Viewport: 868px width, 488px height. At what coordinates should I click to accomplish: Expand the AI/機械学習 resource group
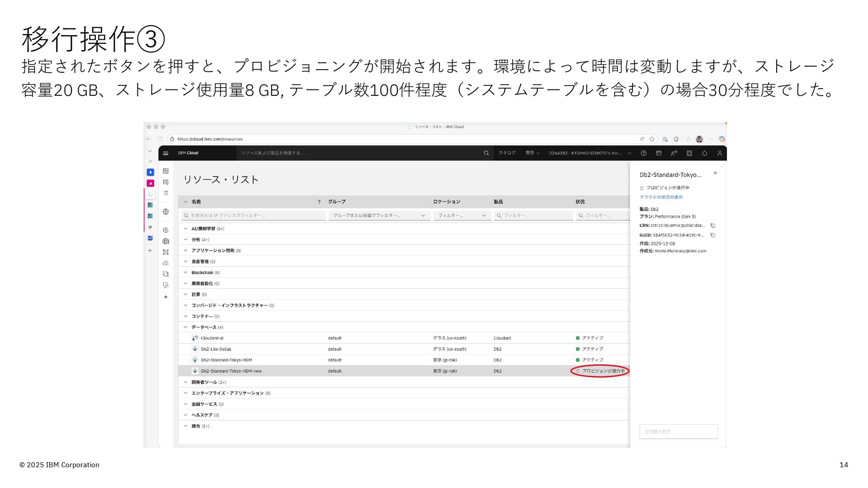click(x=185, y=229)
